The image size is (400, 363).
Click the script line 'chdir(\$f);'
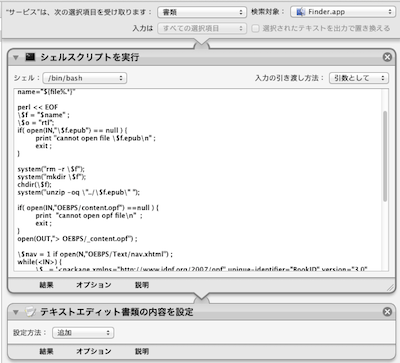tap(34, 184)
